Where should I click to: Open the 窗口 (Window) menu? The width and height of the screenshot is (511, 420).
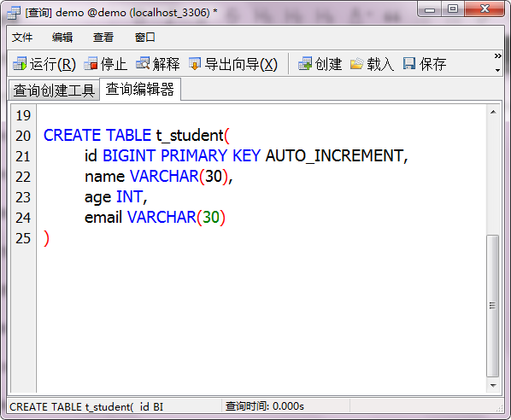(x=144, y=38)
